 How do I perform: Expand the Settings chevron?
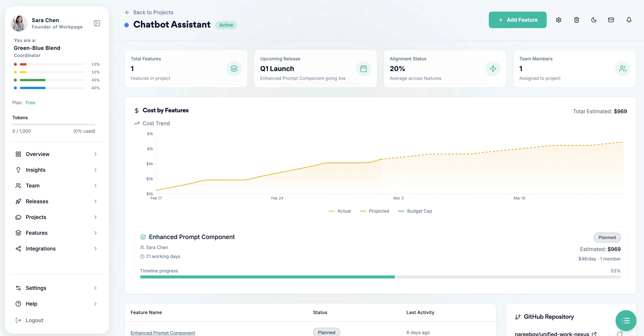[95, 288]
